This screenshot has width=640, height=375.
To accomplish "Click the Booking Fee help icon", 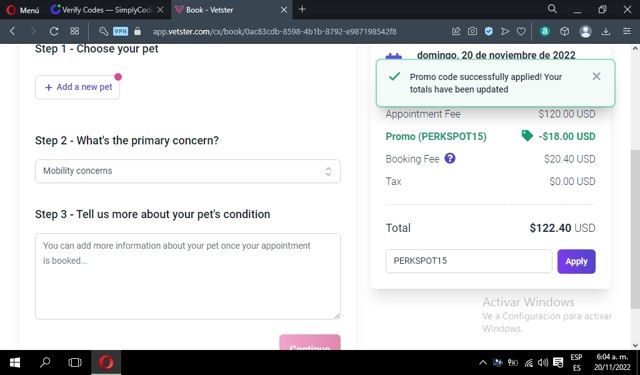I will (x=450, y=158).
